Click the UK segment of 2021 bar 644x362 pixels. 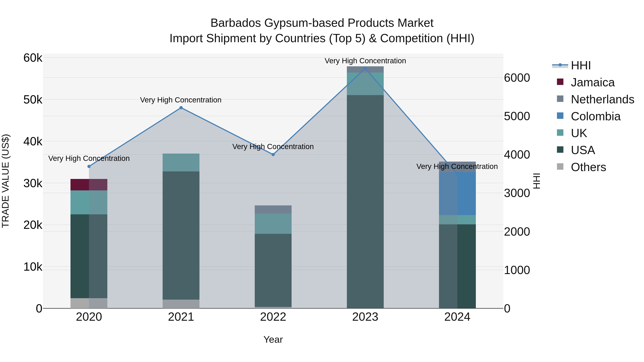181,163
